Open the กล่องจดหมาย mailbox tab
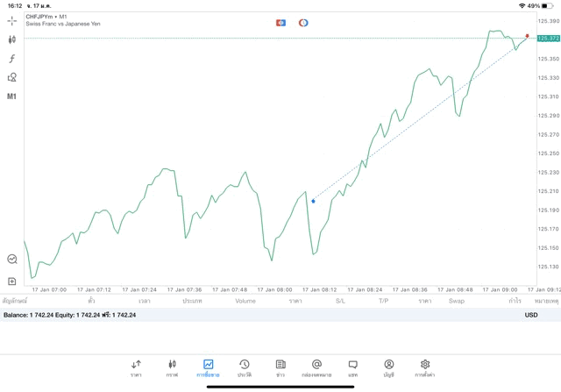 coord(316,367)
